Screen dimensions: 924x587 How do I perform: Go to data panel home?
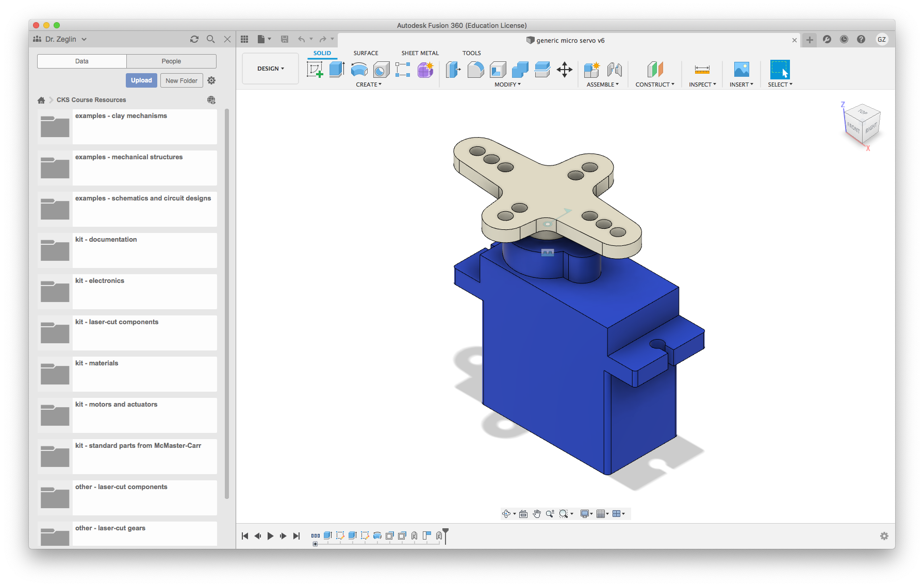pyautogui.click(x=41, y=100)
